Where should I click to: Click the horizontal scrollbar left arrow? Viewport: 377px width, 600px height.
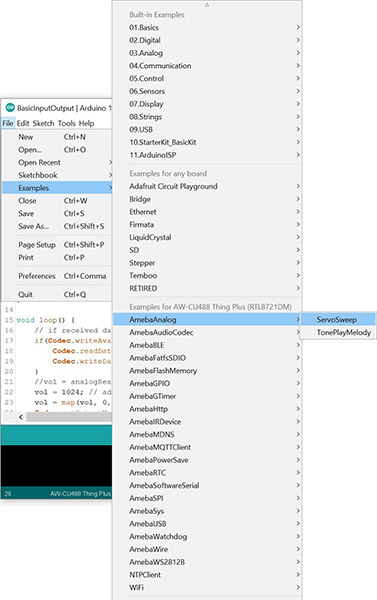[x=21, y=417]
